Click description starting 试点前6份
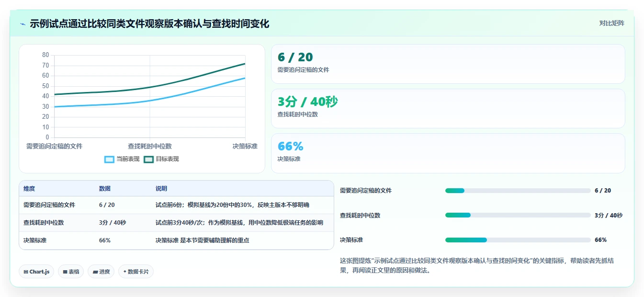This screenshot has width=644, height=297. (232, 205)
